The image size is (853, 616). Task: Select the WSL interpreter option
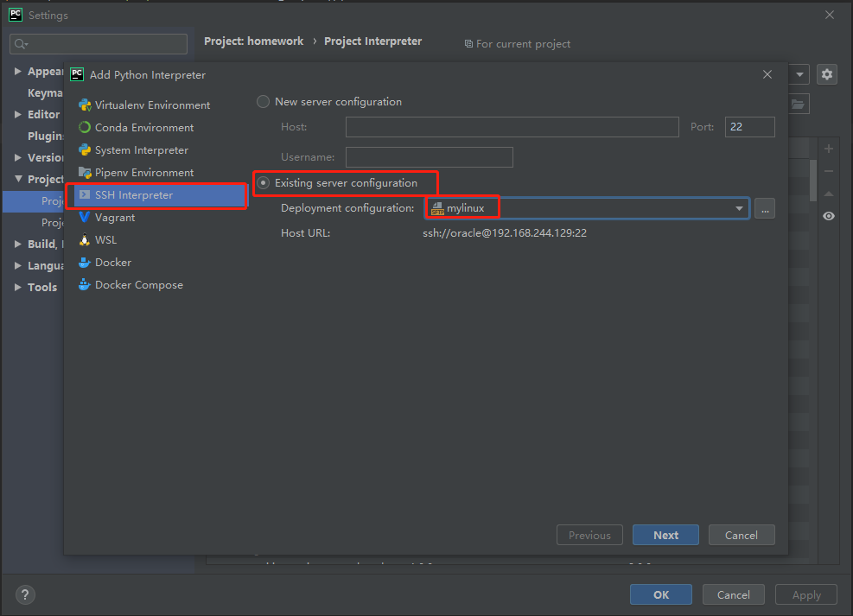tap(105, 240)
